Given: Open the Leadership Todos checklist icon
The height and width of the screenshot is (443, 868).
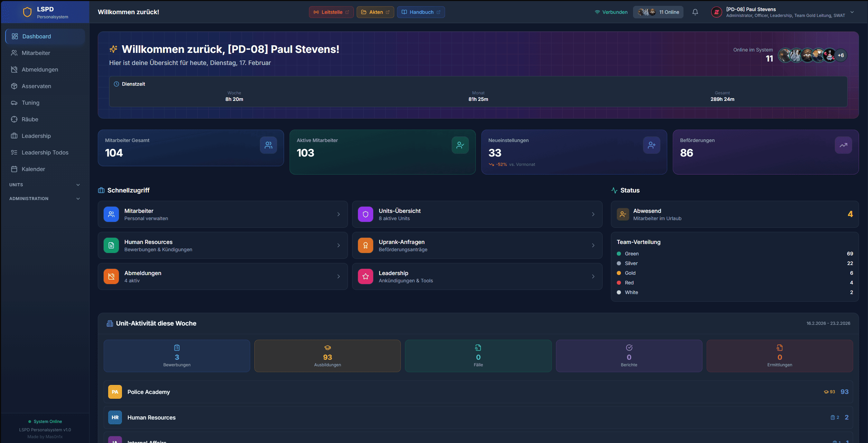Looking at the screenshot, I should click(x=15, y=152).
